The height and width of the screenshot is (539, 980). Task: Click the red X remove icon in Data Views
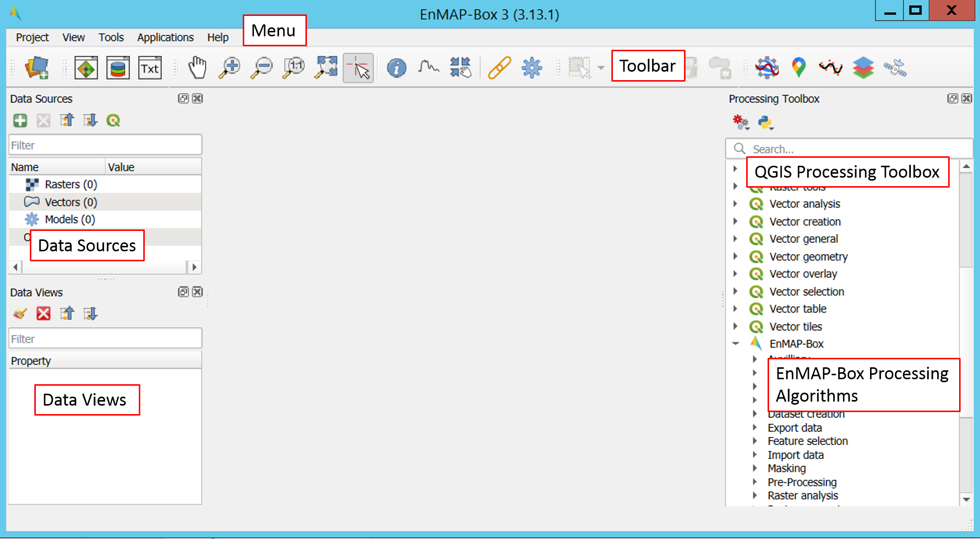(44, 314)
